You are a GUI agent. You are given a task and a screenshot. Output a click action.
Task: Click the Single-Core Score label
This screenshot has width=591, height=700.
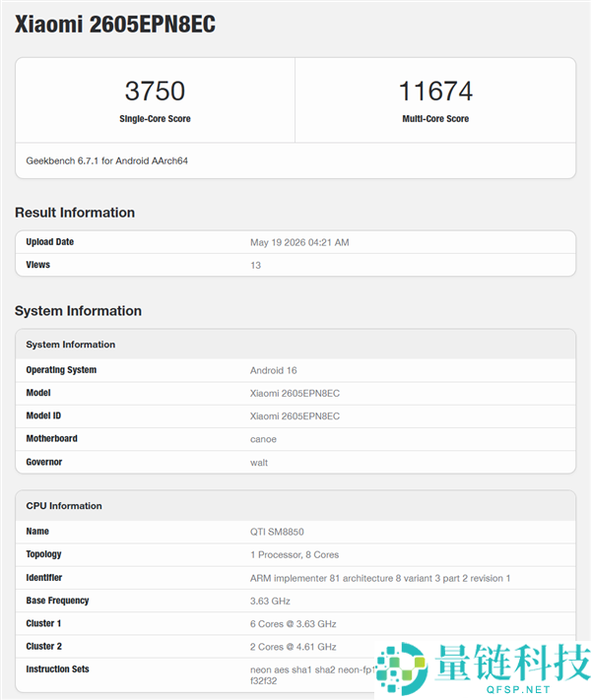pos(155,119)
